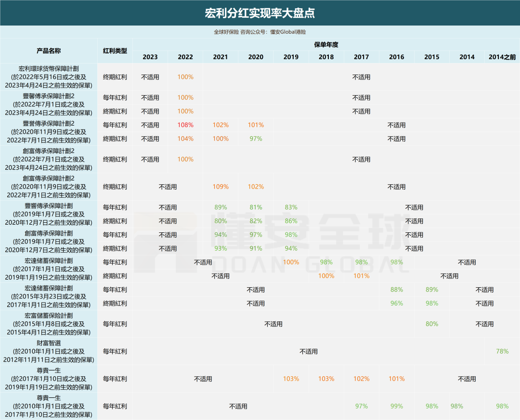The image size is (520, 420).
Task: Select the 宏富儲蓄保险計劃 product cell
Action: tap(49, 324)
